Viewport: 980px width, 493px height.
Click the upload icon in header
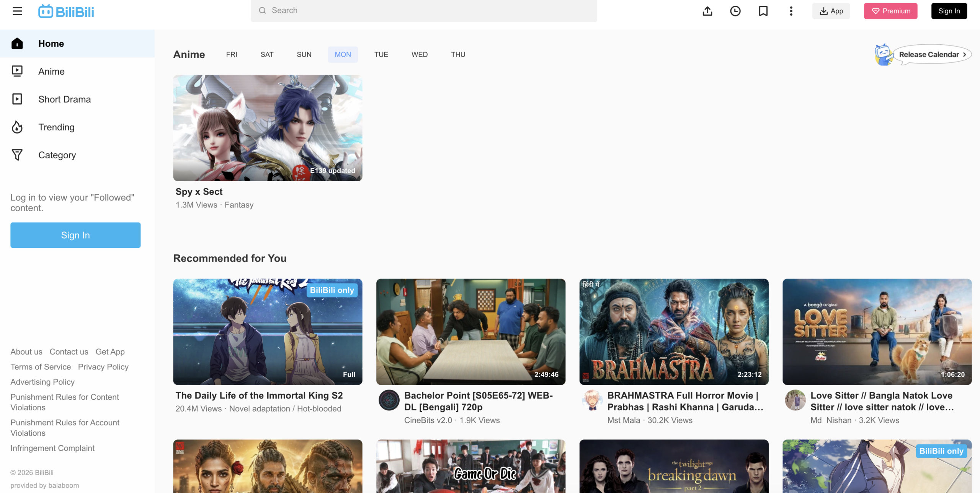coord(707,11)
